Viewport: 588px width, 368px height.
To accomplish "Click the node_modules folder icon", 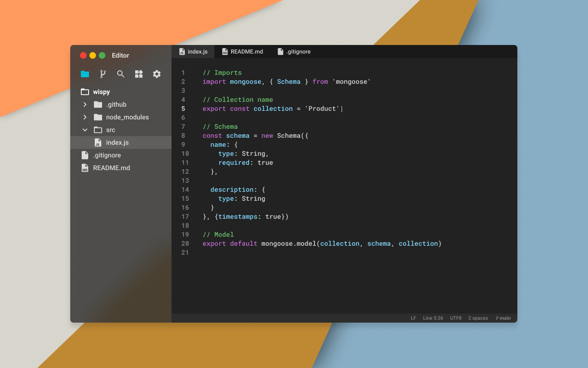I will [x=98, y=117].
